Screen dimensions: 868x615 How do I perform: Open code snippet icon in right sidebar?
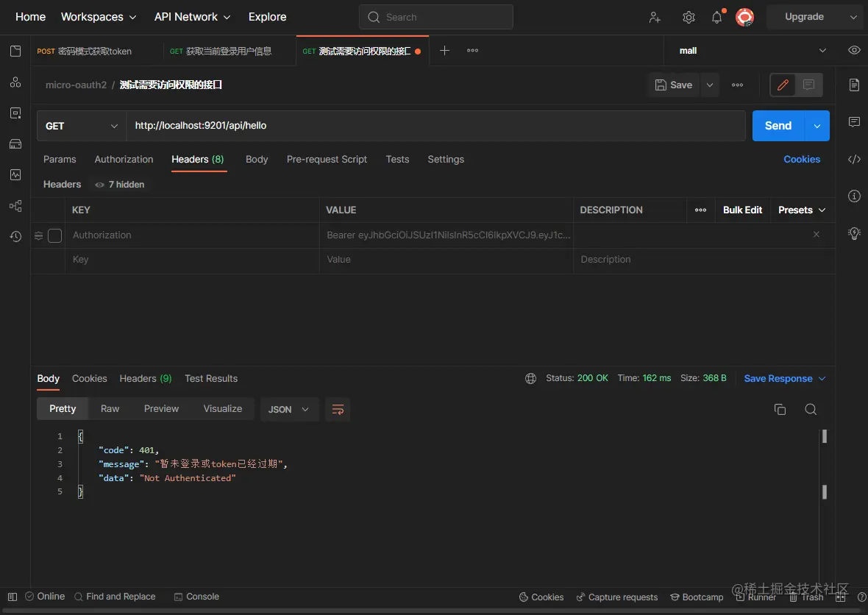pyautogui.click(x=854, y=160)
